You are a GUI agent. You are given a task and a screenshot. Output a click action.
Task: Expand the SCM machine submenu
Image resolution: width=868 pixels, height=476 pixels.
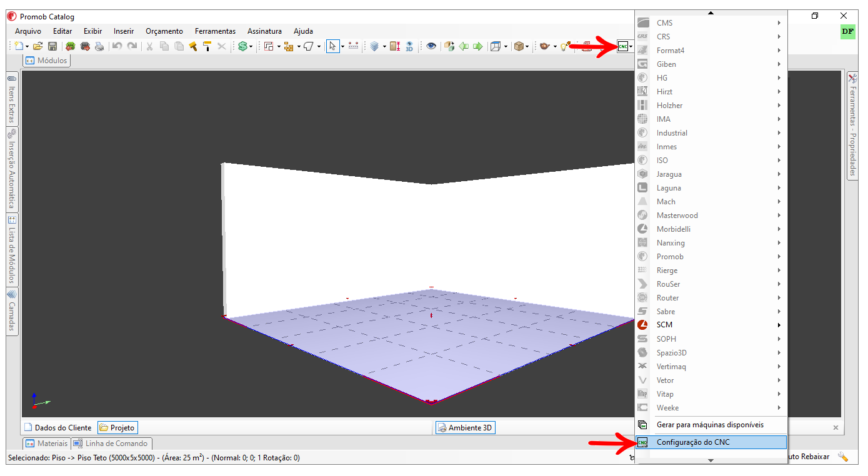click(x=711, y=325)
